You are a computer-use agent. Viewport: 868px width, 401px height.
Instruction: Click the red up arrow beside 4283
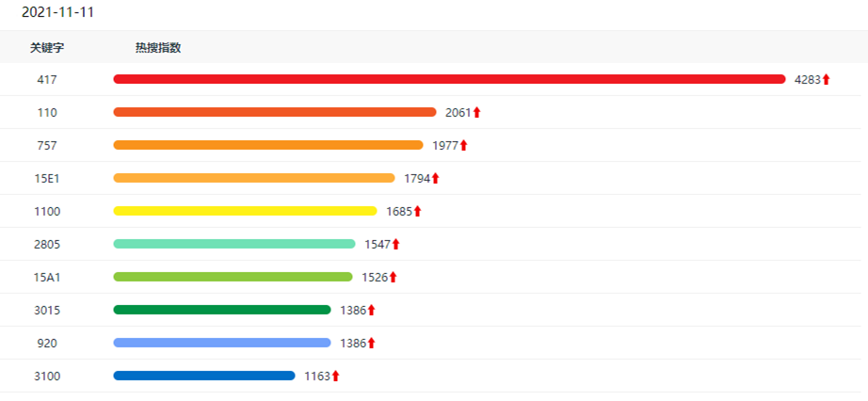826,79
